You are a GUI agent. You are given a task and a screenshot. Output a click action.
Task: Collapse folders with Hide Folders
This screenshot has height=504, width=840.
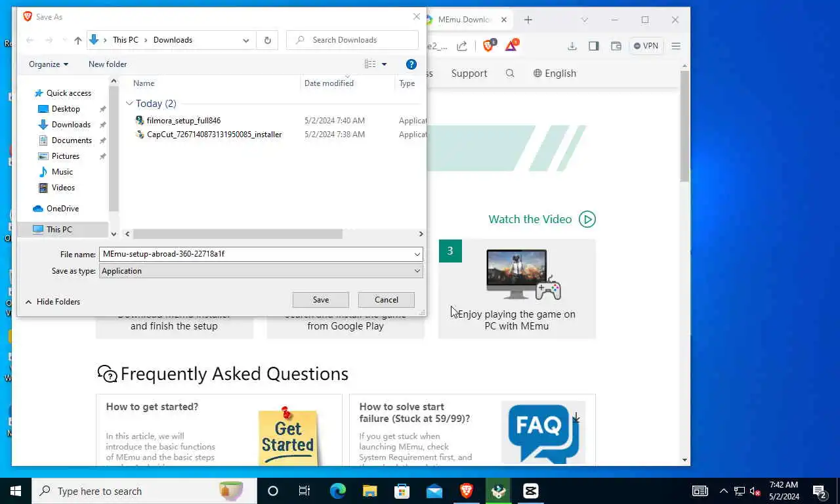click(52, 302)
